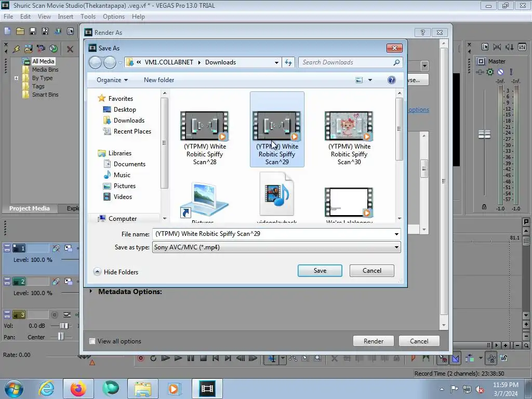Click the Render button in Render As window

coord(374,341)
